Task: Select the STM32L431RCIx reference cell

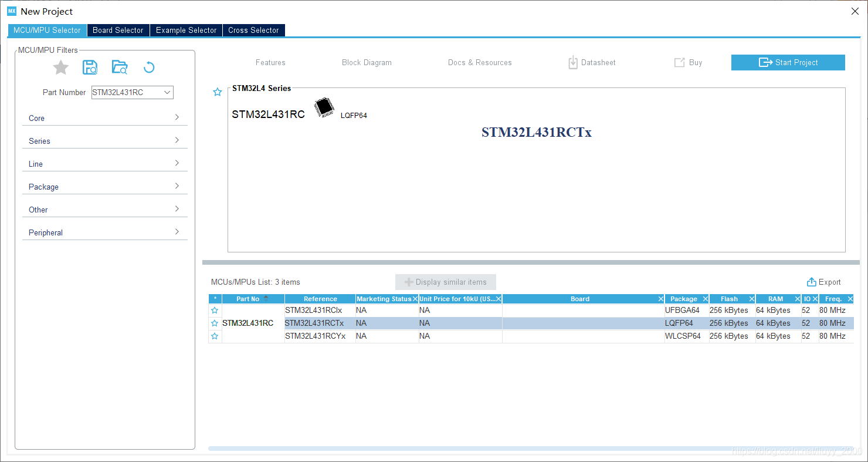Action: pyautogui.click(x=320, y=310)
